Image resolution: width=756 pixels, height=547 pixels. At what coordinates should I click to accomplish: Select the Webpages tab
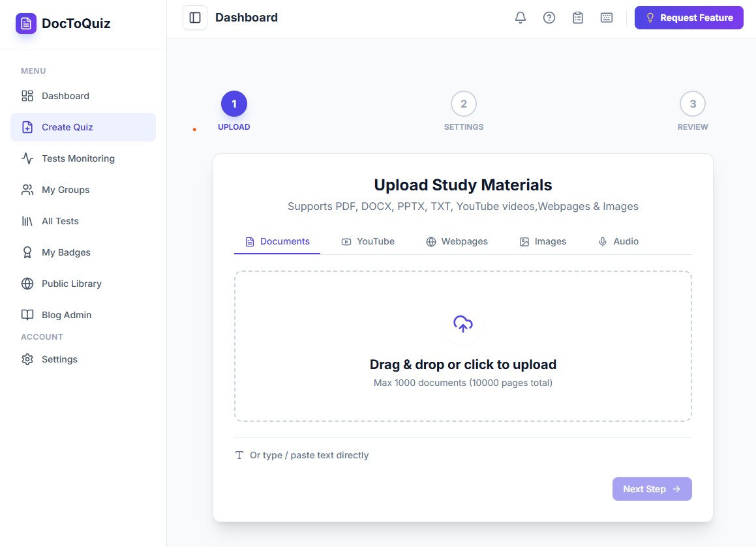pos(457,241)
